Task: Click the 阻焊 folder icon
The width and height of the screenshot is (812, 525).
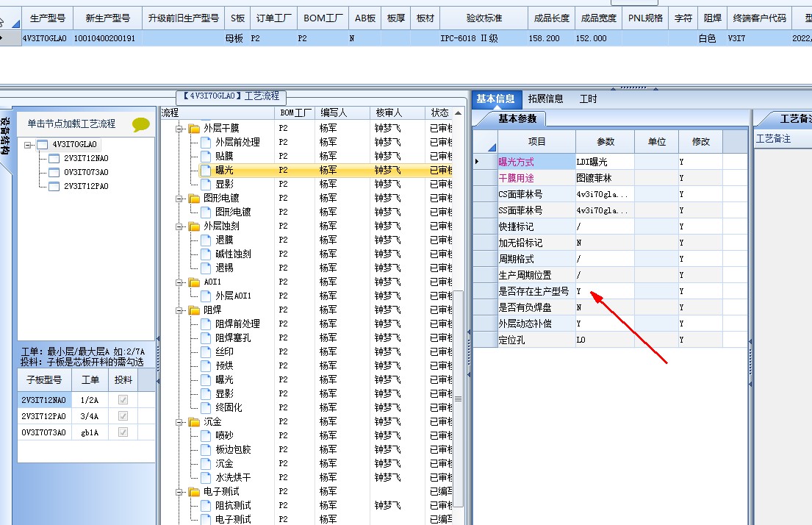Action: click(194, 310)
